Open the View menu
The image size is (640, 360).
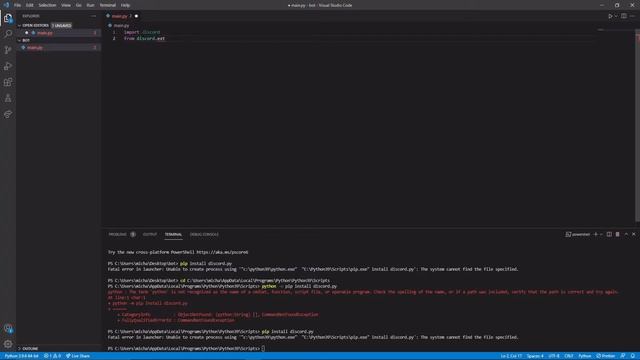tap(66, 5)
